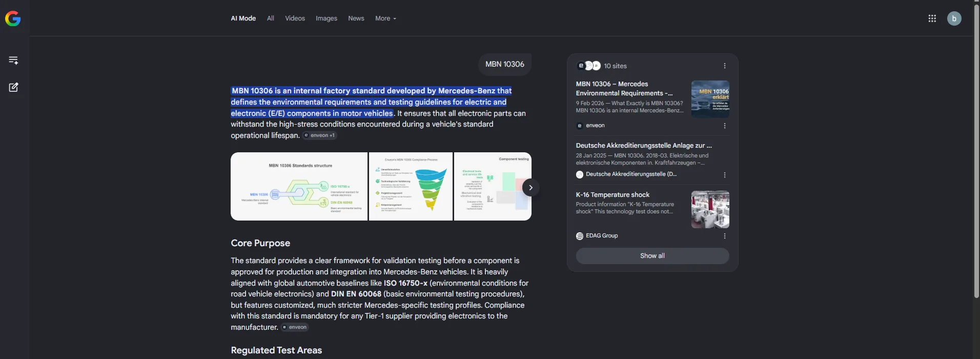Open MBN 10306 – Mercedes Environmental Requirements result

click(x=624, y=89)
